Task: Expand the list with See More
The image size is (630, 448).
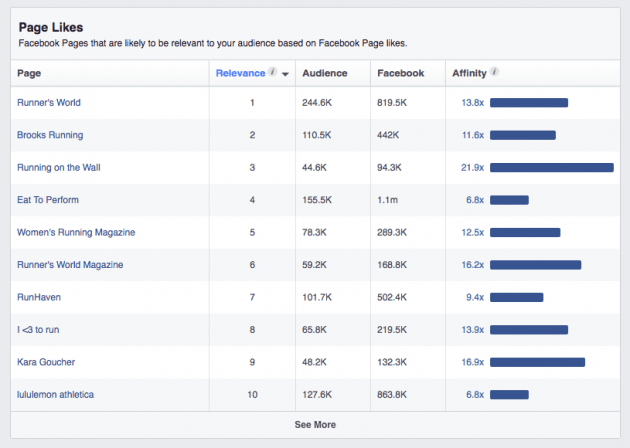Action: (x=315, y=424)
